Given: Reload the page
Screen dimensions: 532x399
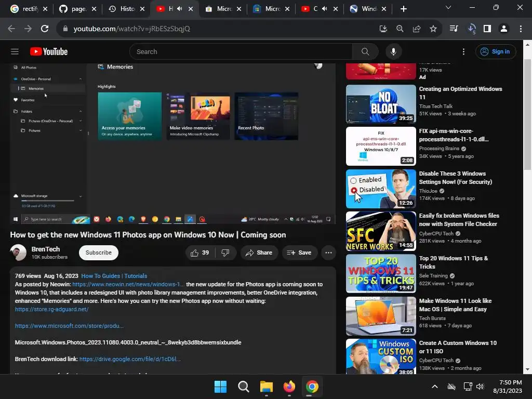Looking at the screenshot, I should pos(45,29).
